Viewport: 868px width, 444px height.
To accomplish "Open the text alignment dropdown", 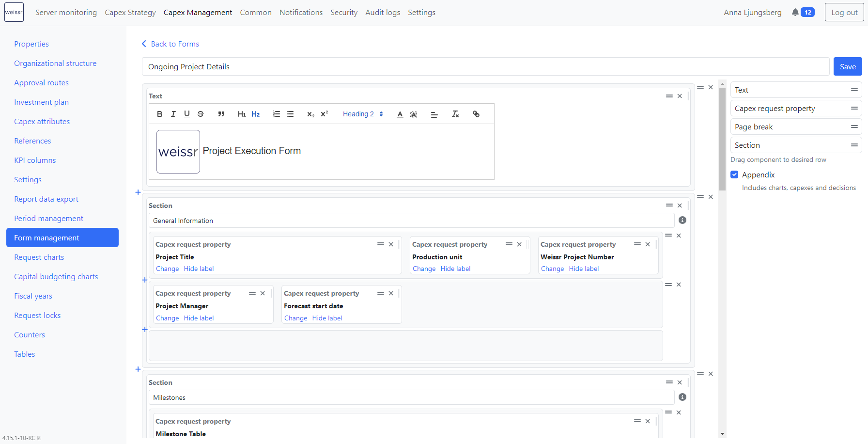I will (434, 114).
